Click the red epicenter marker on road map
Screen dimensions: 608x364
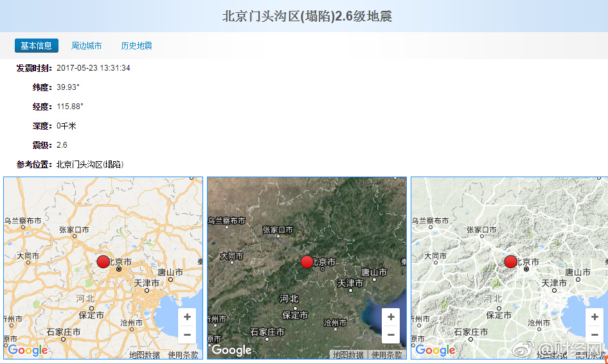pyautogui.click(x=103, y=261)
